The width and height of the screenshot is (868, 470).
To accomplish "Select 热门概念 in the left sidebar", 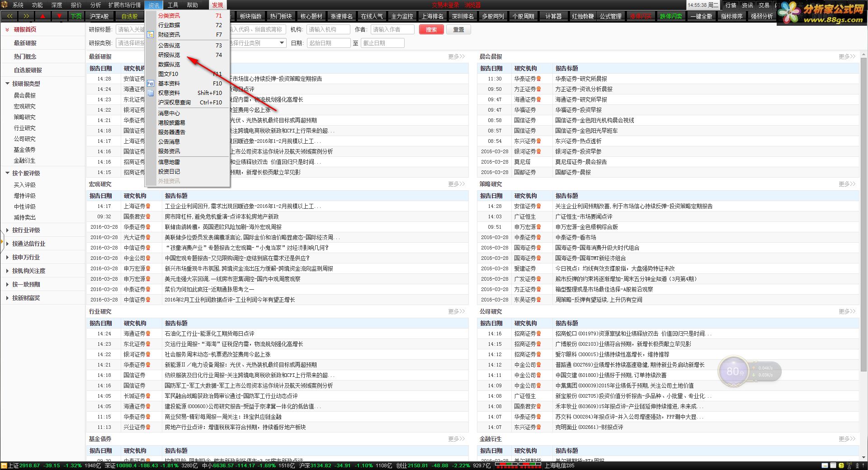I will (25, 56).
